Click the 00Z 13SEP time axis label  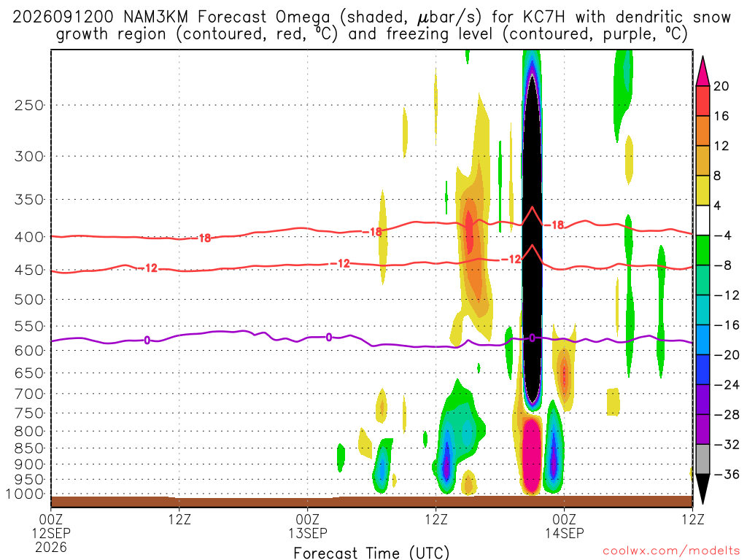[x=308, y=526]
